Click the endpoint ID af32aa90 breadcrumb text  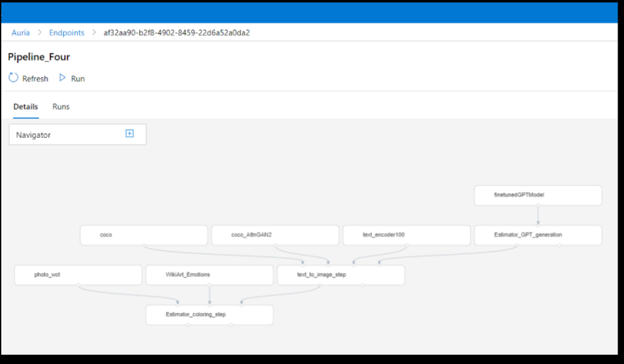[177, 32]
